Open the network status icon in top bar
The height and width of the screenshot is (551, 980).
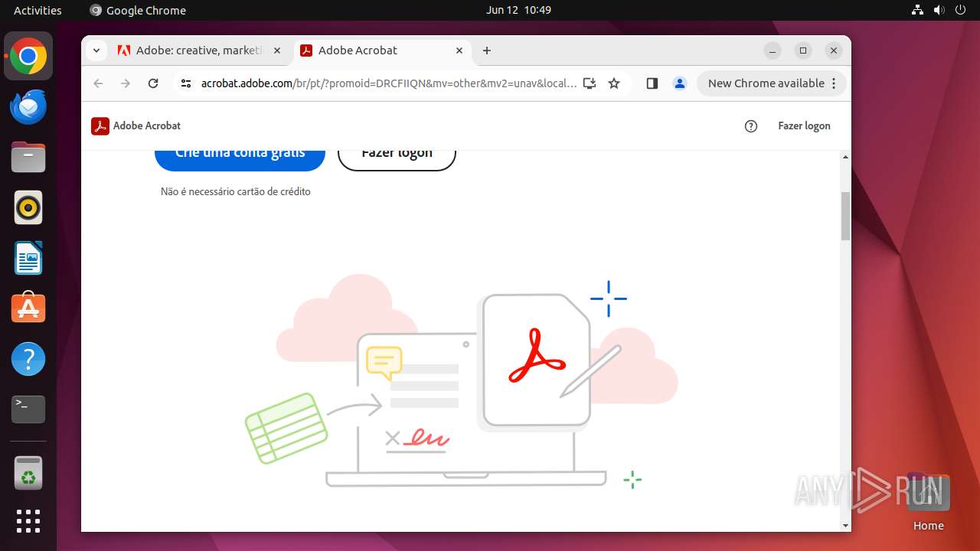point(917,10)
